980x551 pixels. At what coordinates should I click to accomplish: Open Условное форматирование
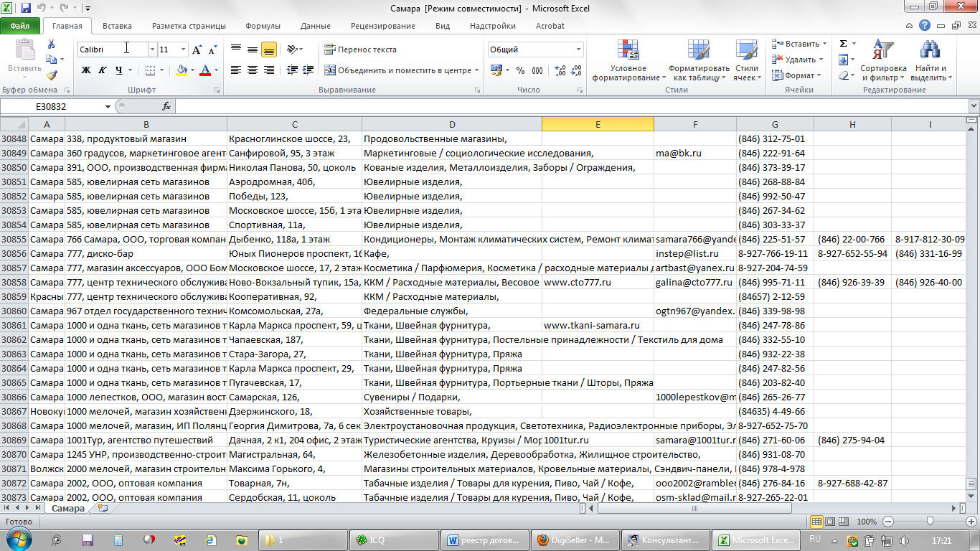(628, 61)
